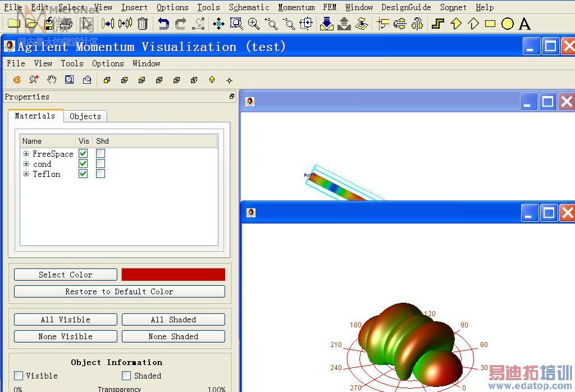Click the None Visible button
Screen dimensions: 575x392
pos(66,336)
